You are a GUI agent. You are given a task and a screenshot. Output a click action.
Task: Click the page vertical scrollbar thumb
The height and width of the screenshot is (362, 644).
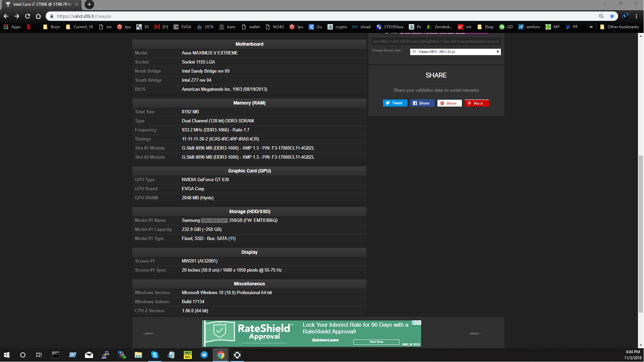(x=641, y=234)
